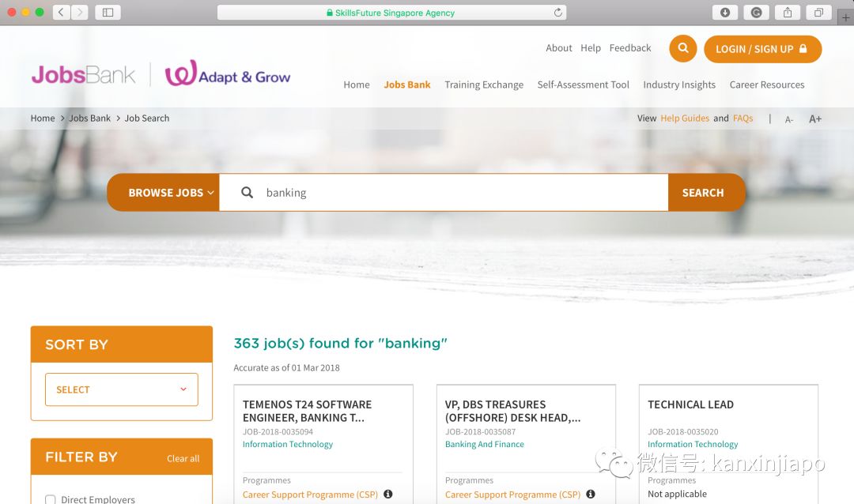Image resolution: width=854 pixels, height=504 pixels.
Task: Open the Industry Insights menu item
Action: coord(679,85)
